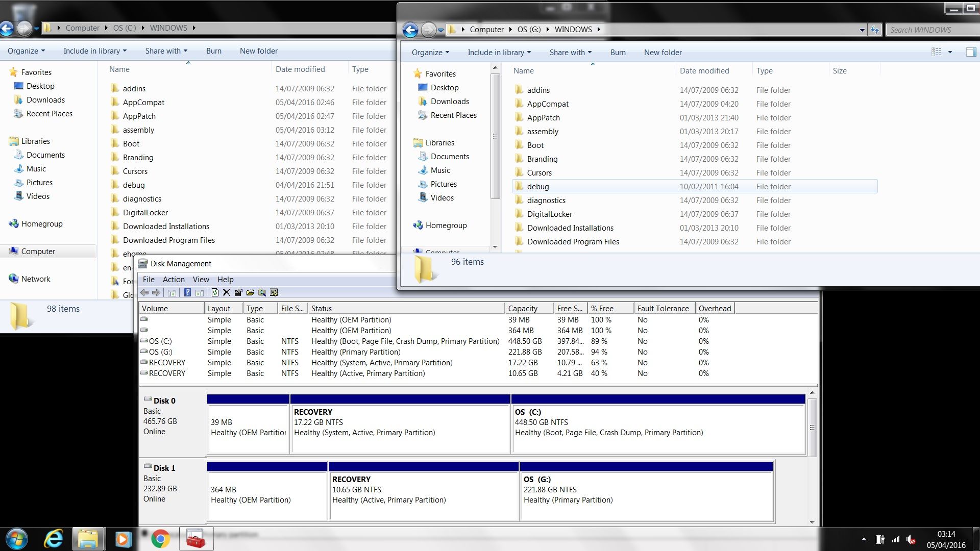Open Organize dropdown in OS (C:) window
This screenshot has height=551, width=980.
26,51
